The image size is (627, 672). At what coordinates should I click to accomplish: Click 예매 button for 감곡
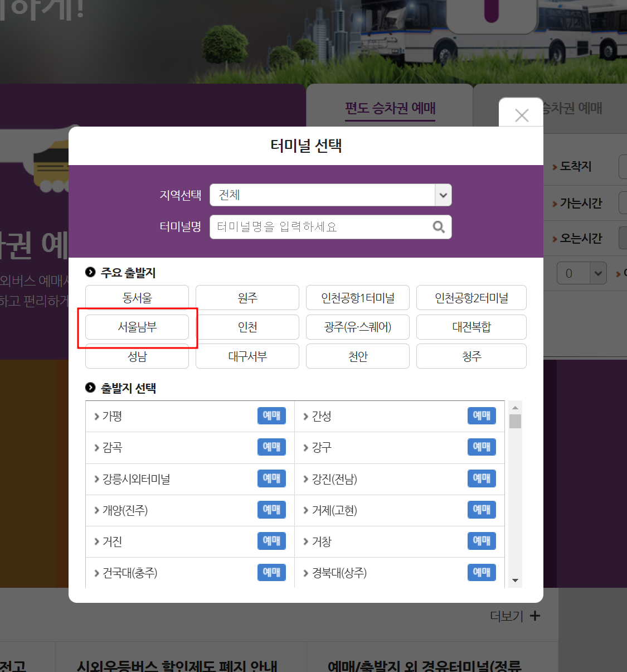pos(271,447)
